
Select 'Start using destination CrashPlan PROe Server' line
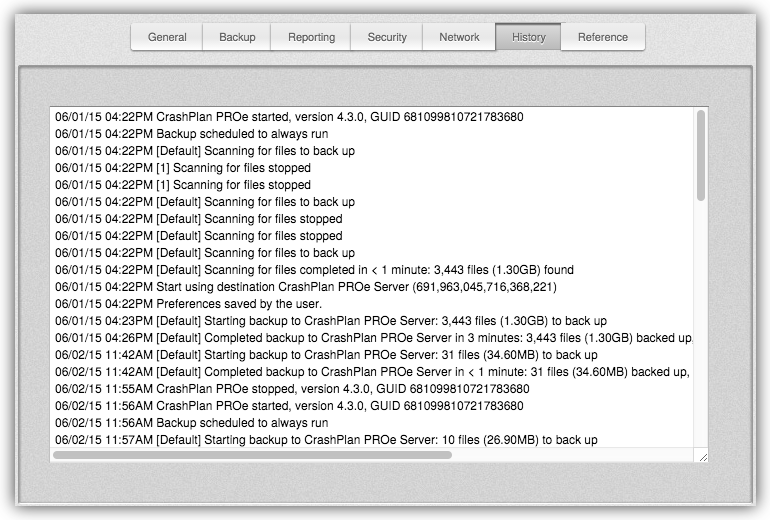coord(305,287)
